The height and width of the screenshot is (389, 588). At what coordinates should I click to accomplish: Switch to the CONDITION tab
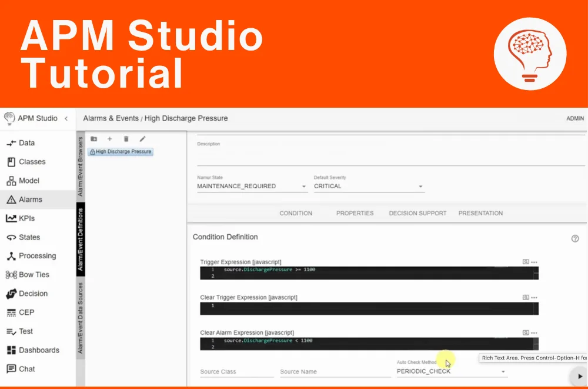tap(296, 213)
